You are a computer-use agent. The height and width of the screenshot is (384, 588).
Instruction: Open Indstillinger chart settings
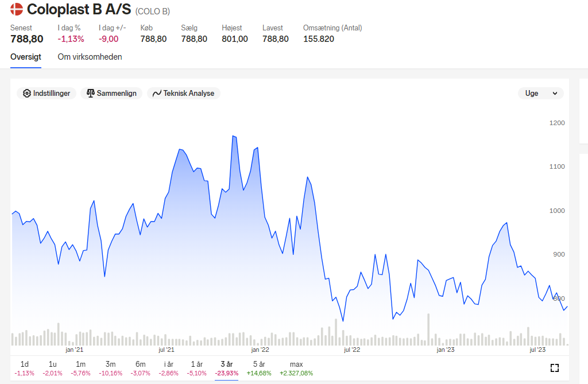pyautogui.click(x=47, y=94)
